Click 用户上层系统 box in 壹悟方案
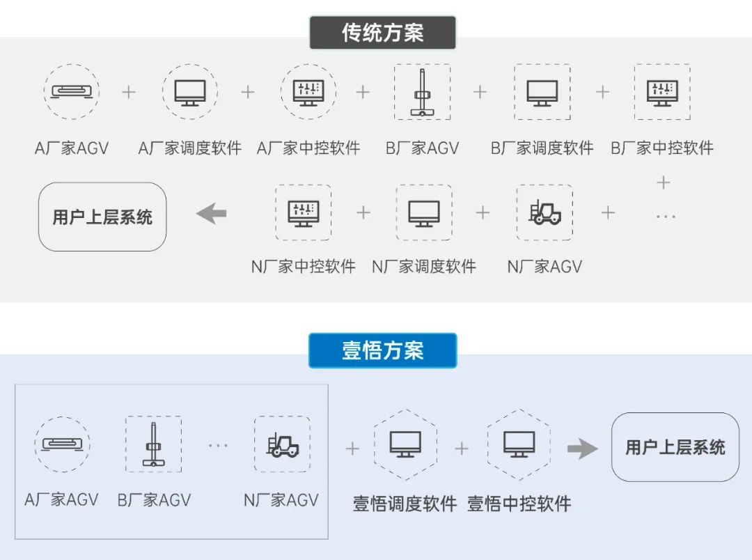 click(675, 447)
